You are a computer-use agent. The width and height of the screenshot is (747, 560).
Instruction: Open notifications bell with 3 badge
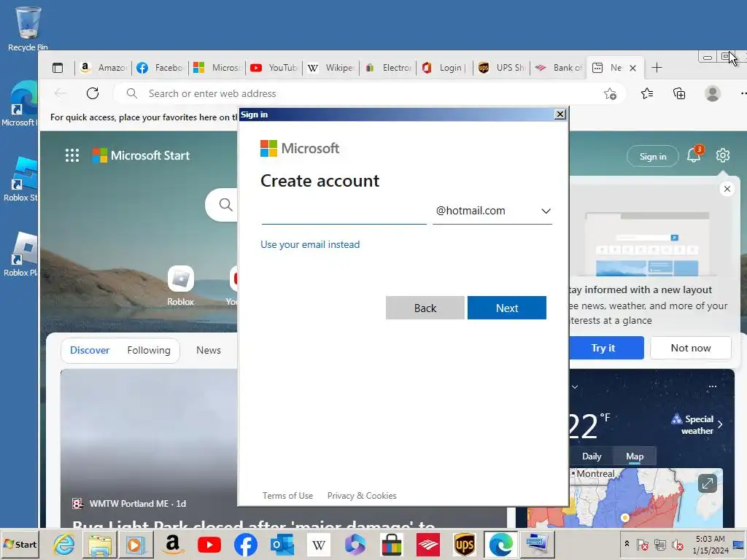point(694,155)
